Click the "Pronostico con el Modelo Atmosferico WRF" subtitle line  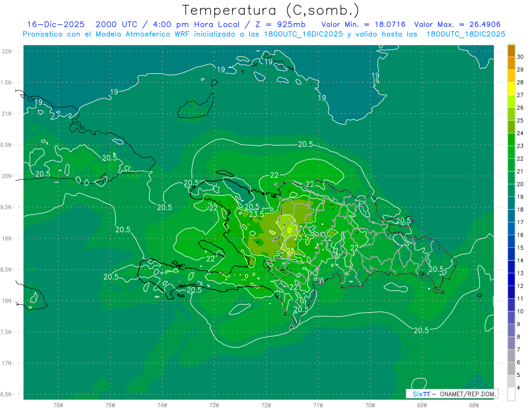click(x=264, y=34)
